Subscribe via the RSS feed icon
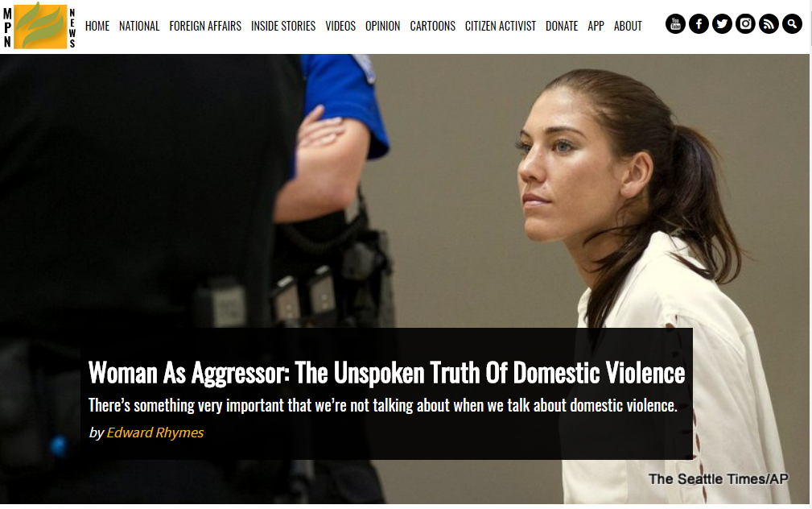This screenshot has height=509, width=812. point(769,24)
